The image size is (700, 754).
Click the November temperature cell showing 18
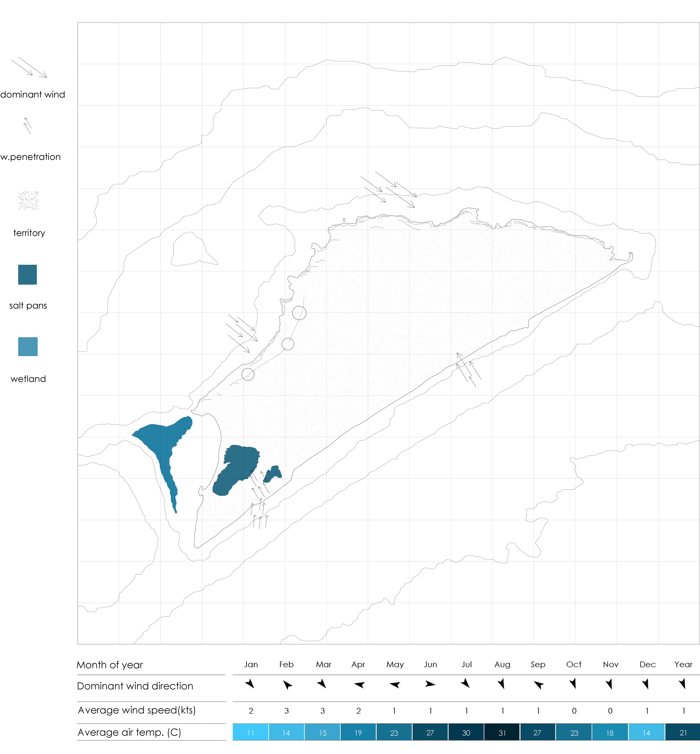point(610,732)
